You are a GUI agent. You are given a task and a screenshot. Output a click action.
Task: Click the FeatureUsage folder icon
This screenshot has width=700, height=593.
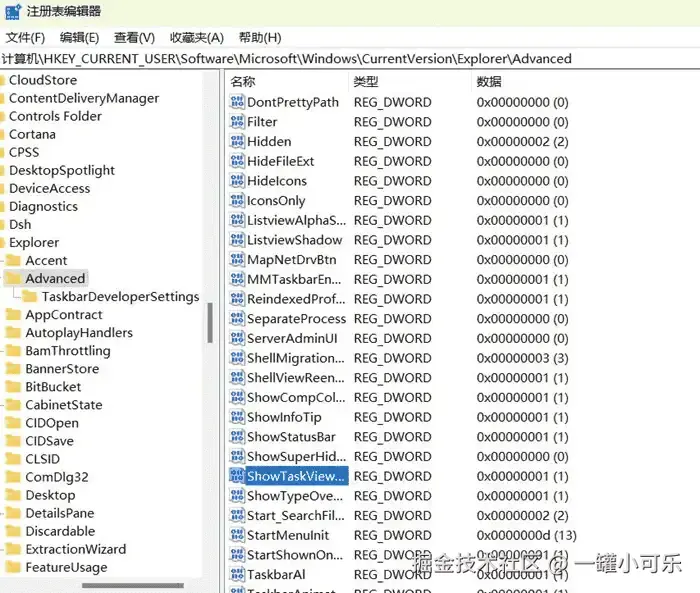tap(13, 567)
